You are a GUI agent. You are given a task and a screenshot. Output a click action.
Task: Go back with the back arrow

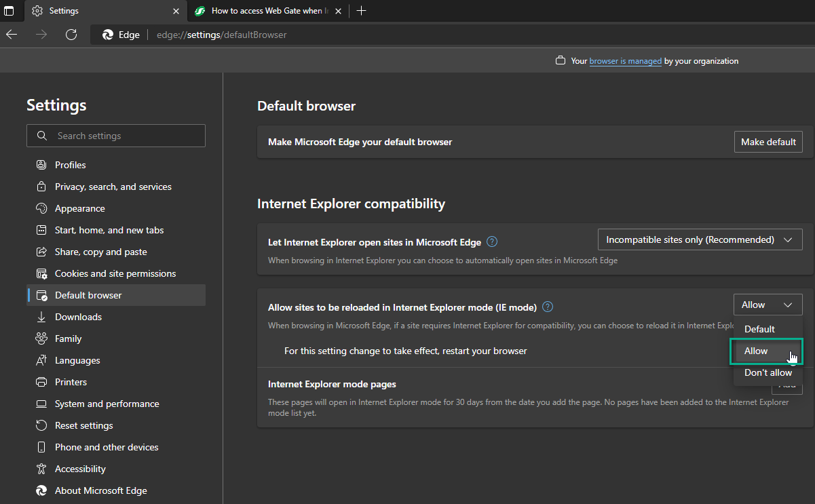[12, 35]
